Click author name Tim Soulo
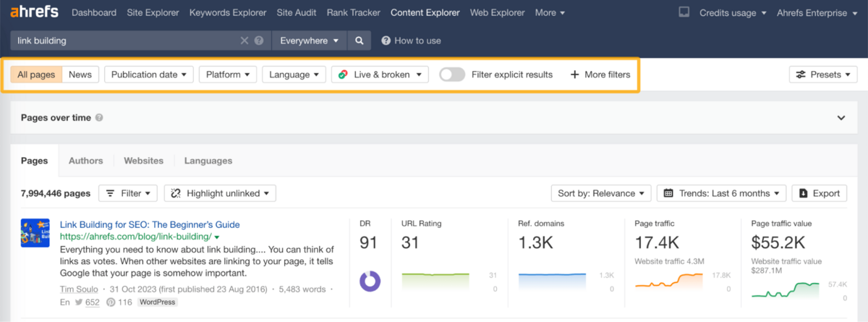The image size is (868, 322). click(80, 289)
